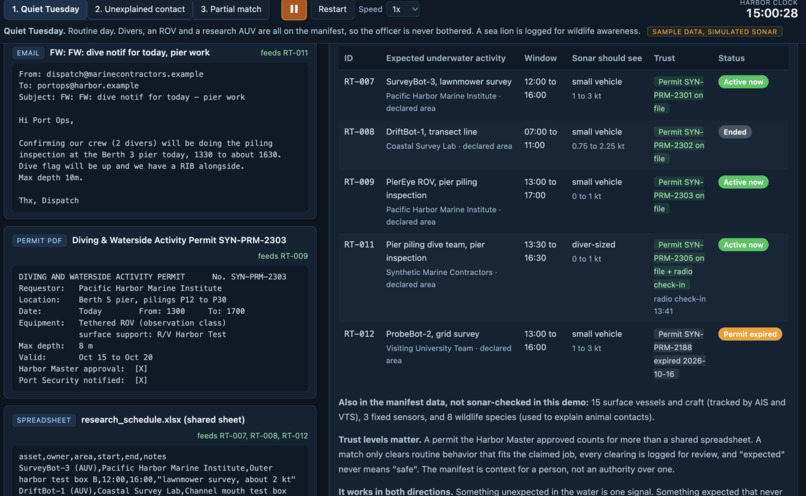Click the EMAIL tag on the dive notification
Viewport: 806px width, 496px height.
point(28,53)
